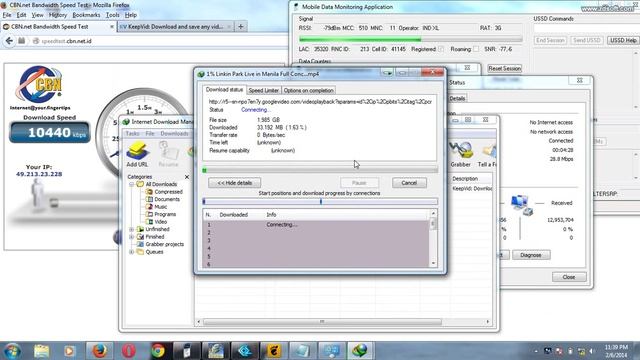This screenshot has height=360, width=640.
Task: Expand the Unfinished tree node
Action: coord(132,229)
